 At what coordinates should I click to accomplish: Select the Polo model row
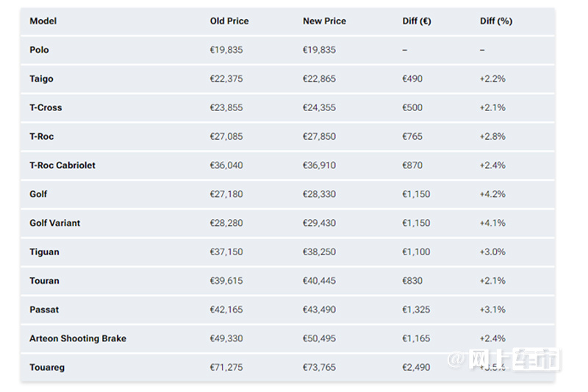click(287, 50)
